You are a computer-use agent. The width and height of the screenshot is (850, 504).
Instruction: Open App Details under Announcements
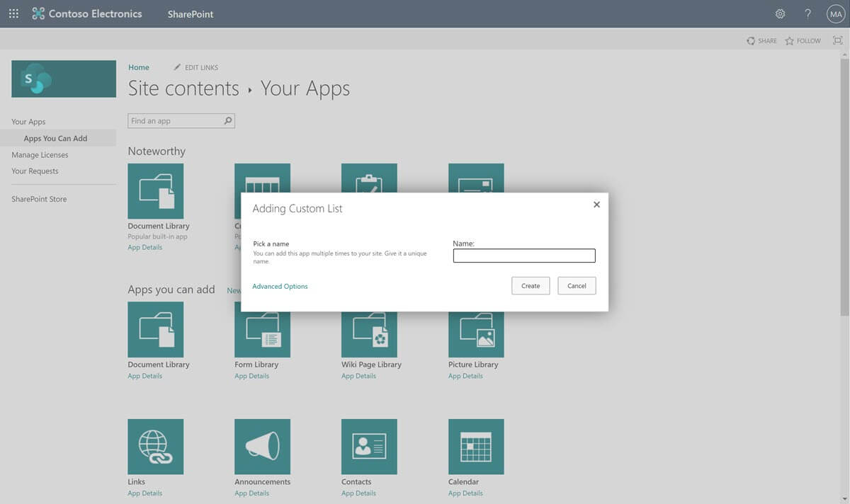(x=251, y=493)
